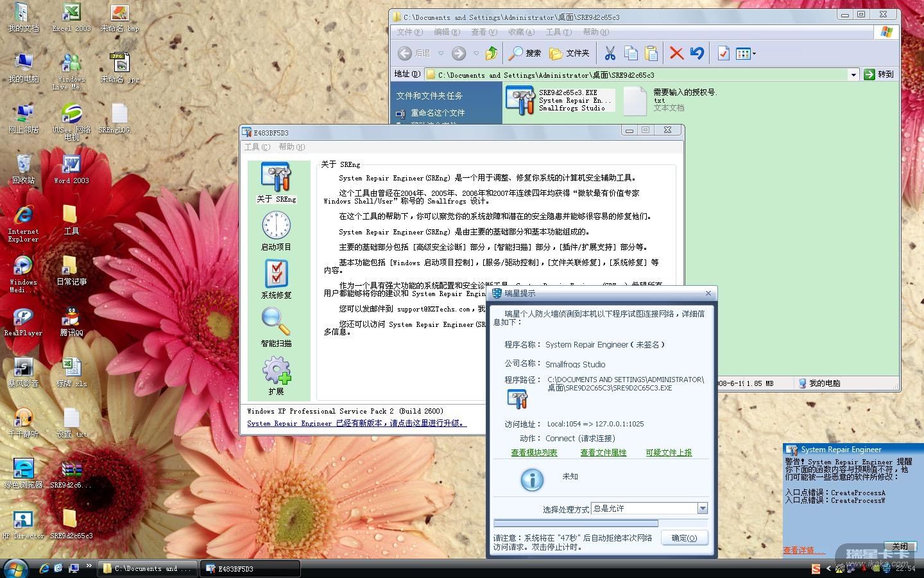Open the 查看(V) menu in Explorer
The width and height of the screenshot is (924, 578).
tap(484, 31)
